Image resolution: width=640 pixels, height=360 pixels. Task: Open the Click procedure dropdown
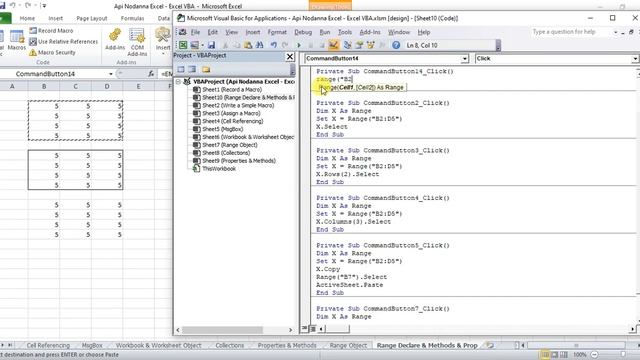635,59
